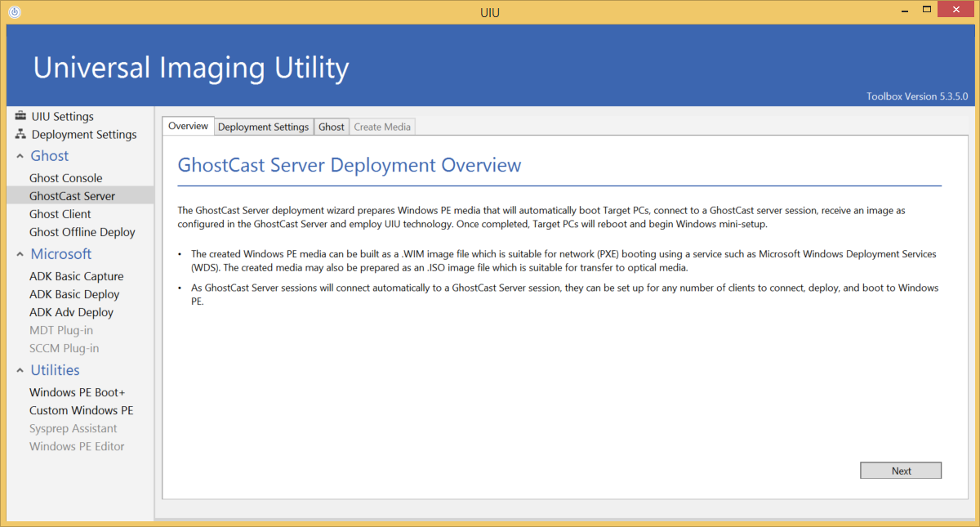The image size is (980, 527).
Task: Collapse the Utilities section
Action: pyautogui.click(x=20, y=370)
